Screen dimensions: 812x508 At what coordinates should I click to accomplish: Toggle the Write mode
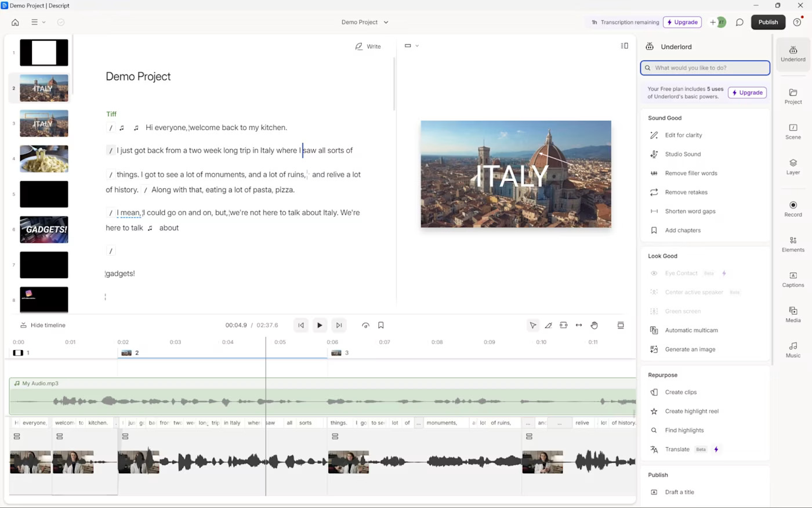click(x=368, y=46)
